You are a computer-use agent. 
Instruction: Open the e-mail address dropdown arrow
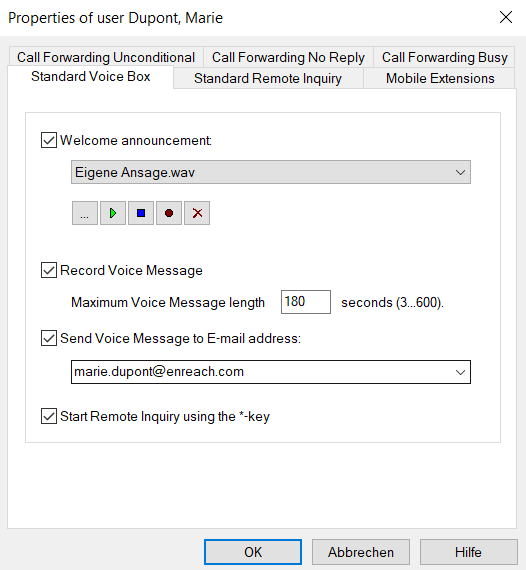[460, 372]
